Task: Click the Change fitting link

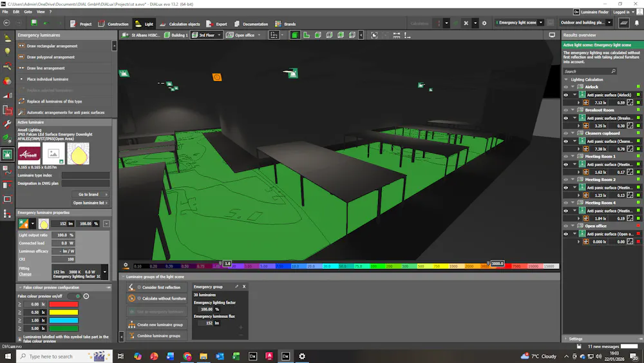Action: tap(25, 274)
